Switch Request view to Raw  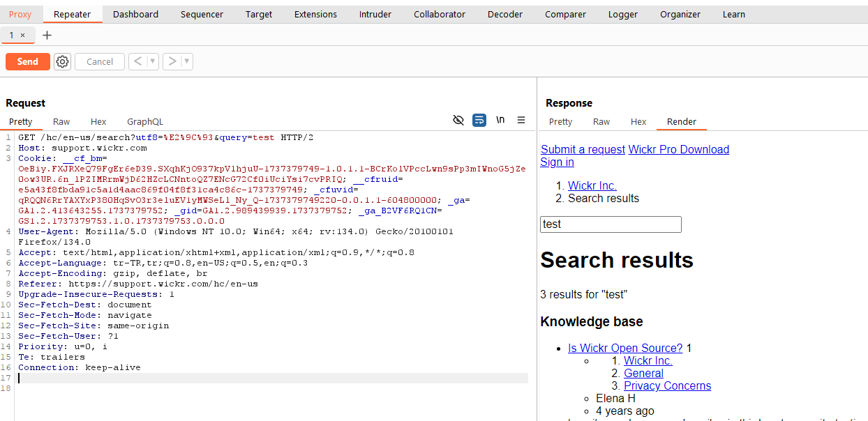(x=61, y=121)
